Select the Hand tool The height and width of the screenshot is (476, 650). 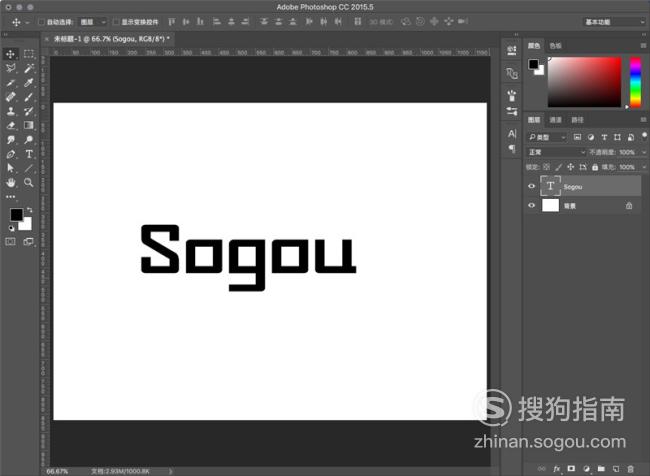click(x=10, y=182)
